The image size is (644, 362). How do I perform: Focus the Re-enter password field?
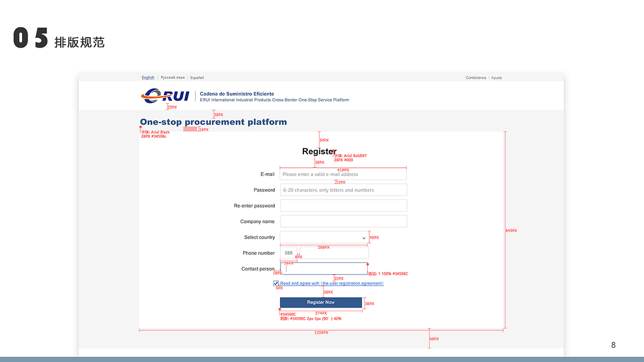click(x=343, y=206)
